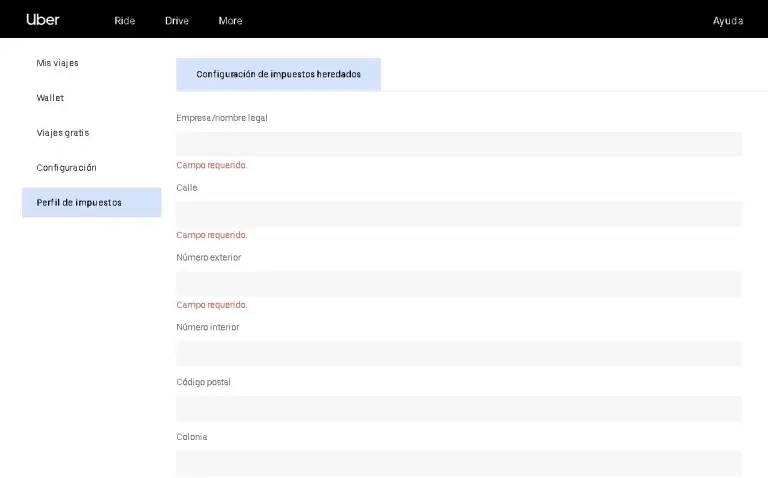Click the Código postal input field

pos(458,408)
